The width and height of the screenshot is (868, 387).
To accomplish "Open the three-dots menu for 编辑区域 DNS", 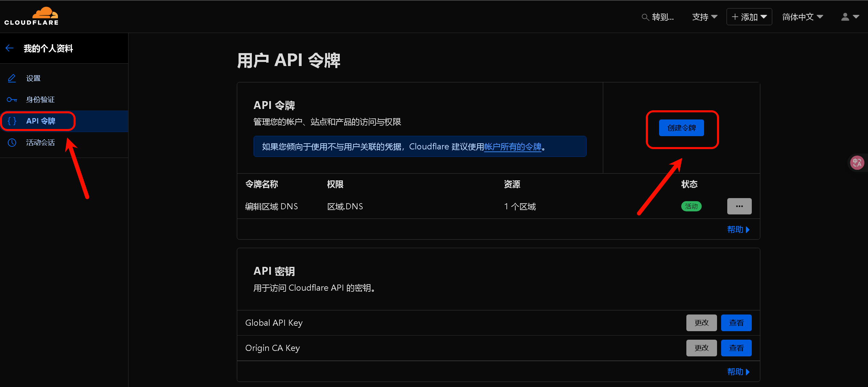I will click(x=739, y=206).
